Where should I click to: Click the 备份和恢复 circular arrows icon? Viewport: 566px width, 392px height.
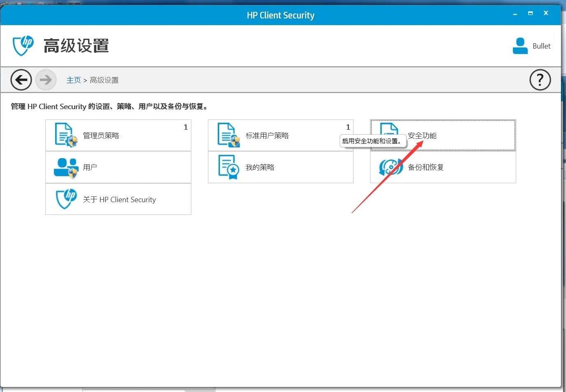390,167
